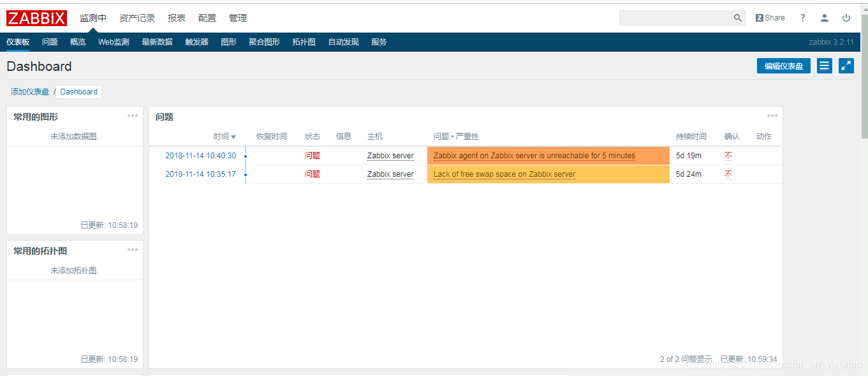Open 常用的图形 widget options dots
The image size is (868, 376).
133,116
